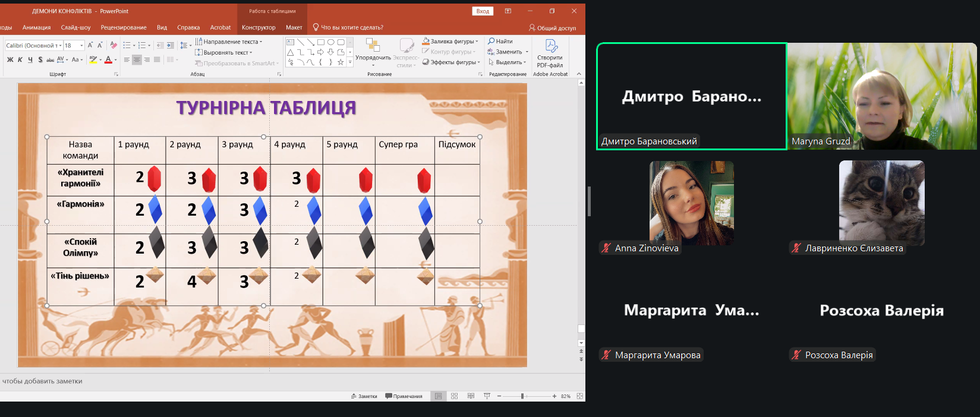Click Общий доступ share button

pos(552,27)
